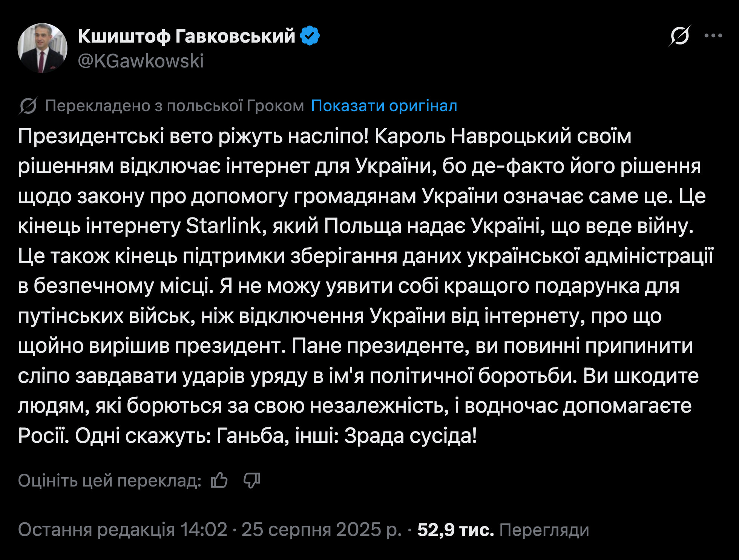Open Кшиштоф Гавковський's profile avatar
This screenshot has width=739, height=560.
[x=42, y=48]
